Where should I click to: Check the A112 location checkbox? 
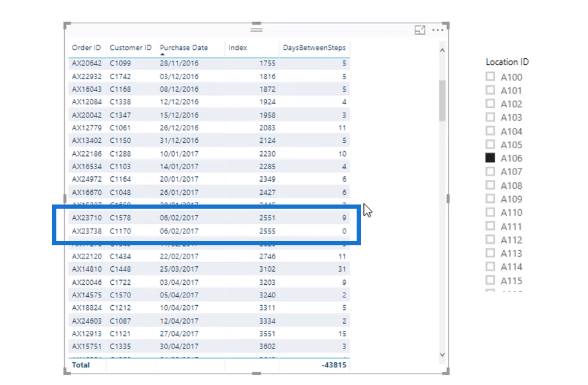[x=490, y=240]
